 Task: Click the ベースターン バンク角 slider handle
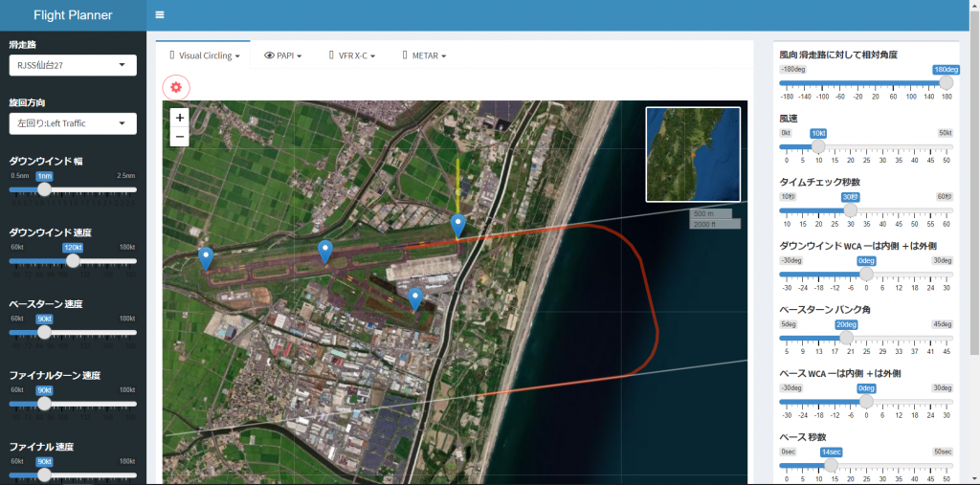pos(846,338)
